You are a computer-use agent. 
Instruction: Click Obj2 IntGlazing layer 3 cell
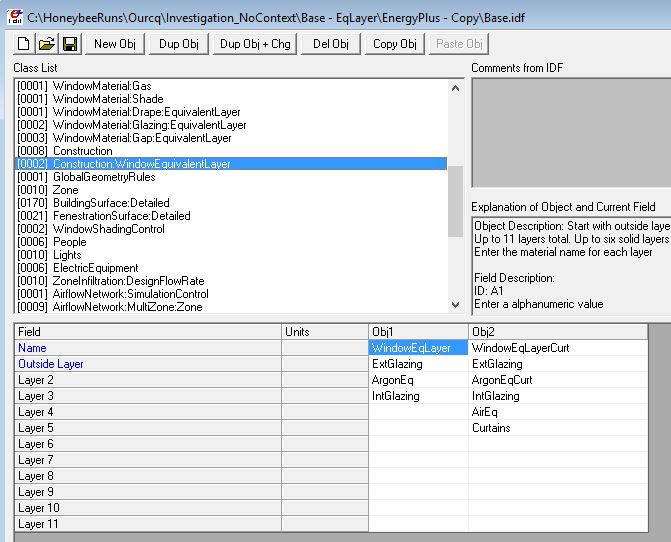tap(558, 396)
